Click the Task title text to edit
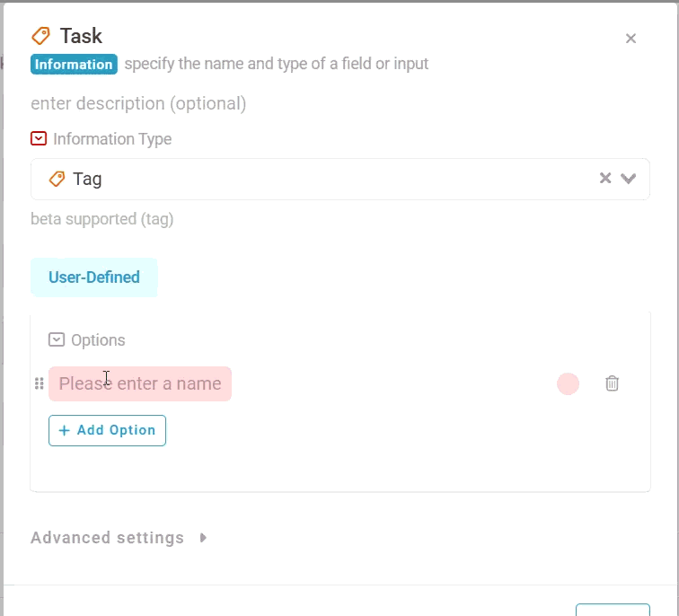 click(x=81, y=36)
